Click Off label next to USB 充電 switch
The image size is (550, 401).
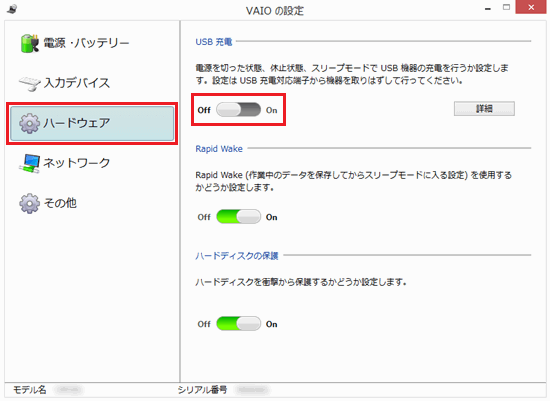coord(204,110)
